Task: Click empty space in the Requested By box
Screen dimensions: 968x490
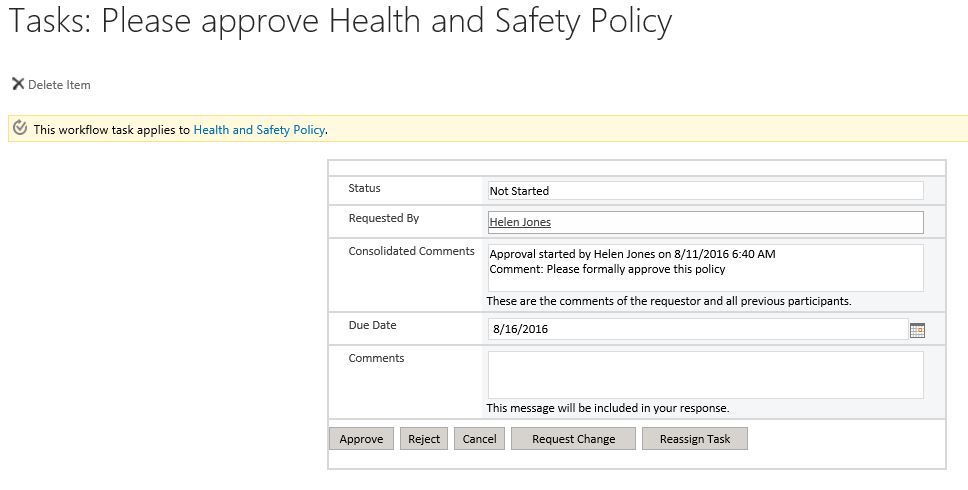Action: click(740, 222)
